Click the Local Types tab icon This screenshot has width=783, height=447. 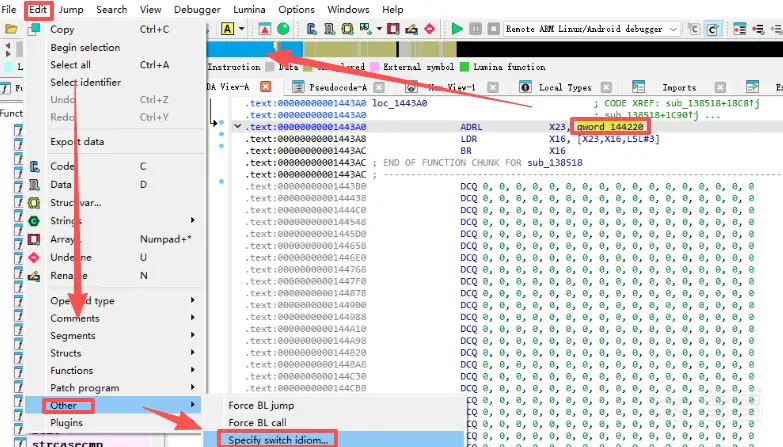[x=525, y=87]
